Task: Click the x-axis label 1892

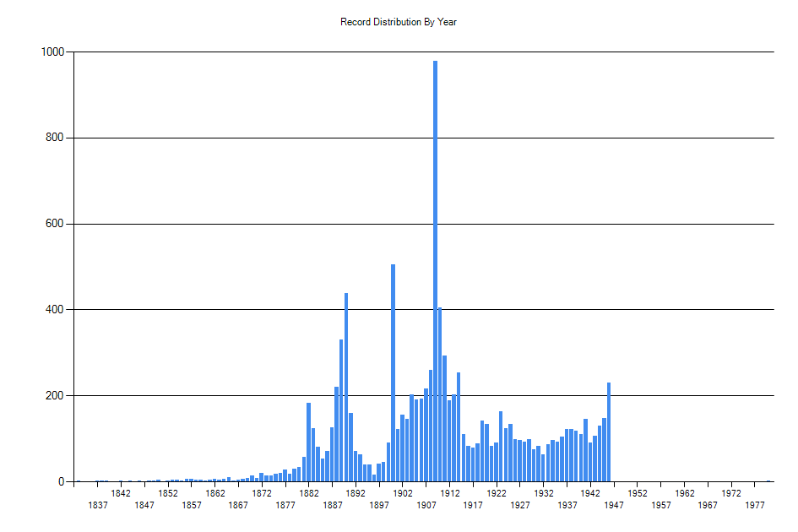Action: pyautogui.click(x=356, y=493)
